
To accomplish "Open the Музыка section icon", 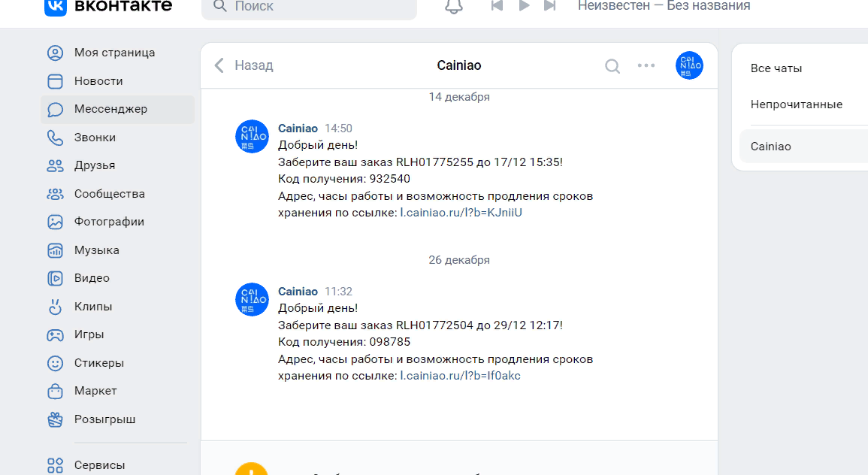I will tap(55, 250).
